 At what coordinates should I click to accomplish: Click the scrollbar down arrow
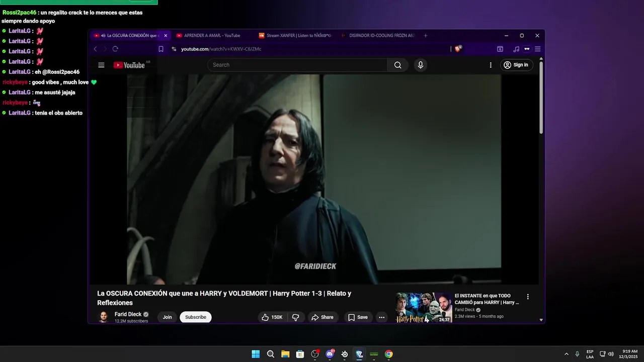click(541, 320)
